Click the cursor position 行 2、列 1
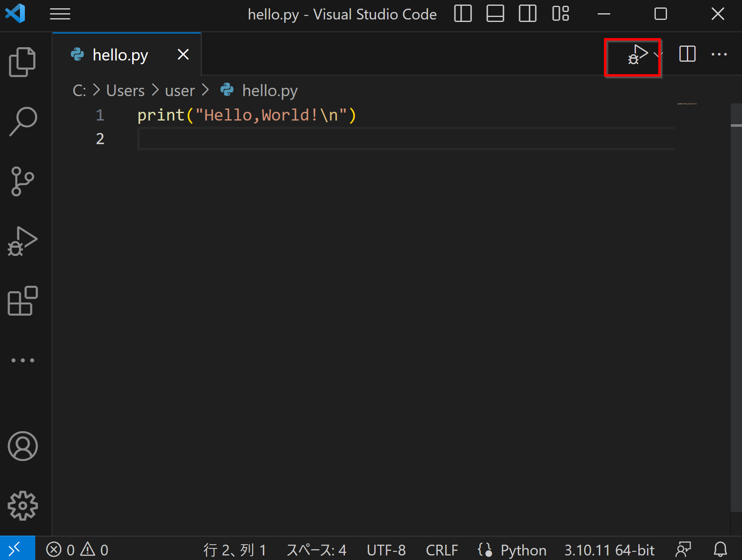 coord(235,550)
